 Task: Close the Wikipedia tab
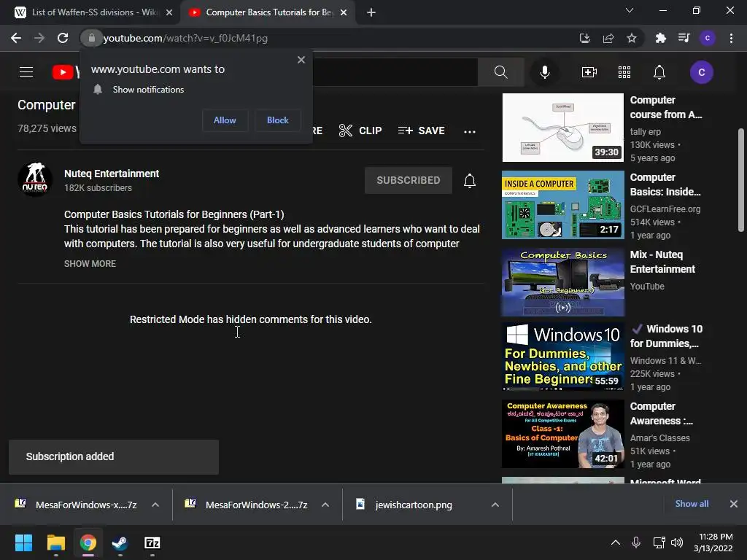[x=169, y=12]
